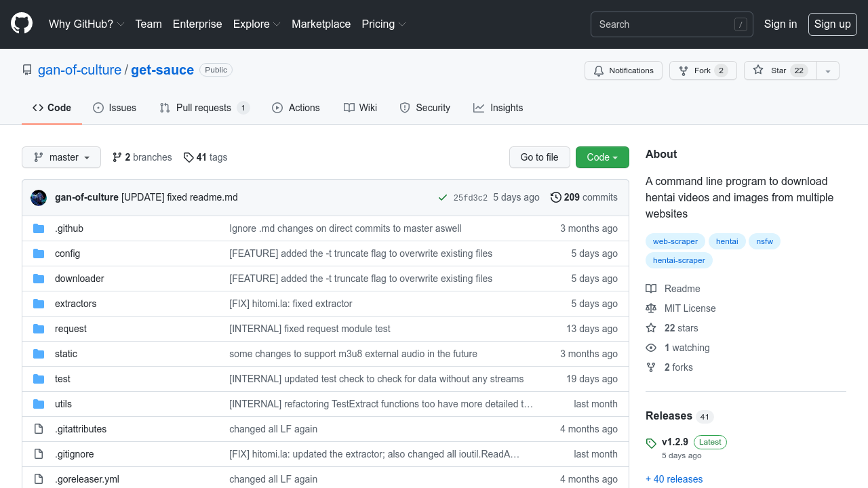This screenshot has width=868, height=488.
Task: Open the green Code dropdown button
Action: 602,157
